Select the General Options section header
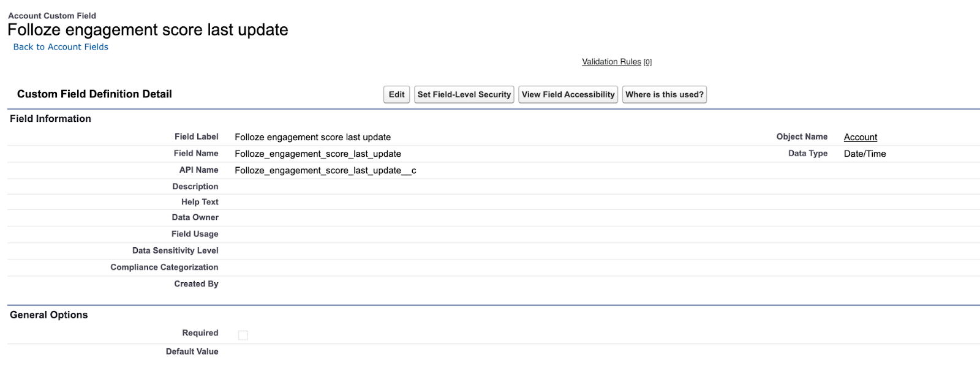This screenshot has height=374, width=980. (x=49, y=315)
